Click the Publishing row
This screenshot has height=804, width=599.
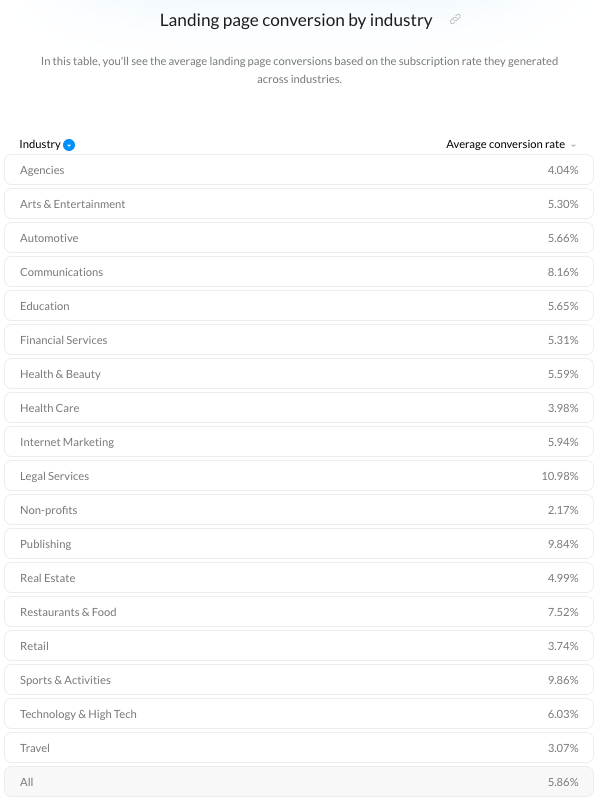(299, 544)
